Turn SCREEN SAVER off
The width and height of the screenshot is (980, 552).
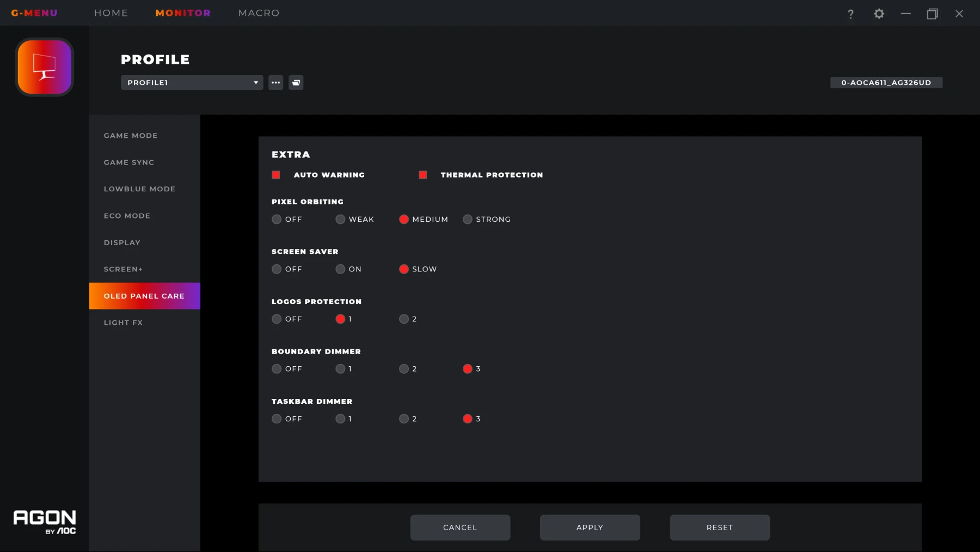[276, 269]
